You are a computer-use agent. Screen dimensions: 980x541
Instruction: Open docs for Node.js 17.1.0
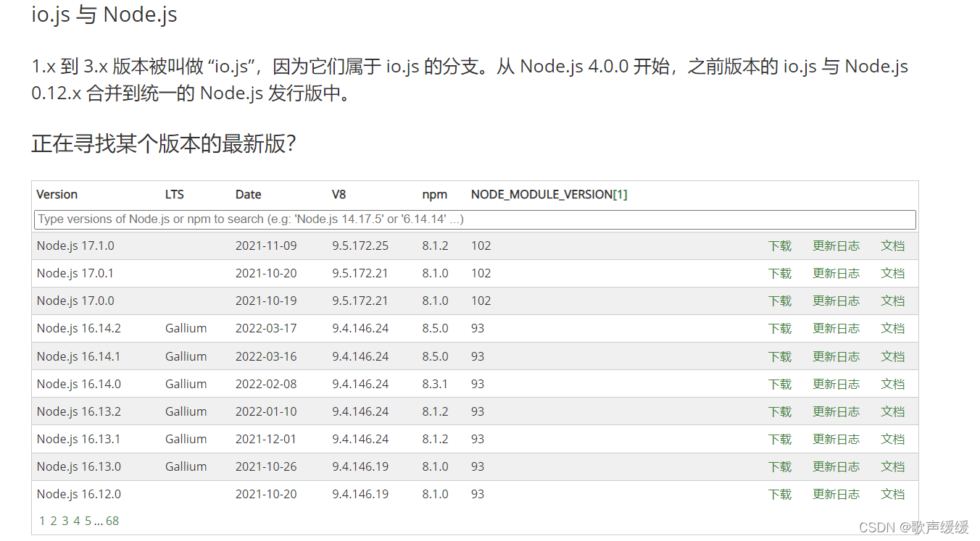893,246
